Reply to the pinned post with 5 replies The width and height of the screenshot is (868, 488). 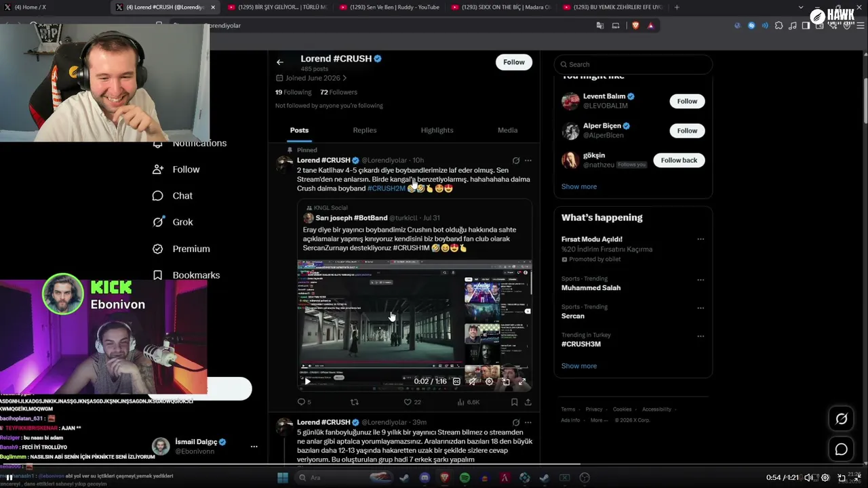pos(304,402)
